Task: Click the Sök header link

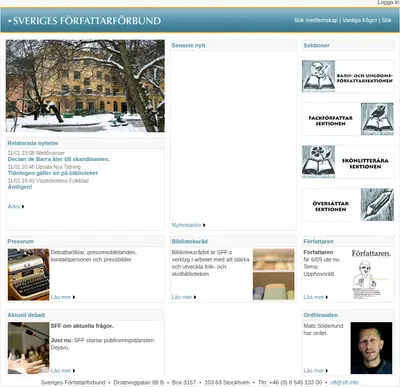Action: [x=387, y=20]
